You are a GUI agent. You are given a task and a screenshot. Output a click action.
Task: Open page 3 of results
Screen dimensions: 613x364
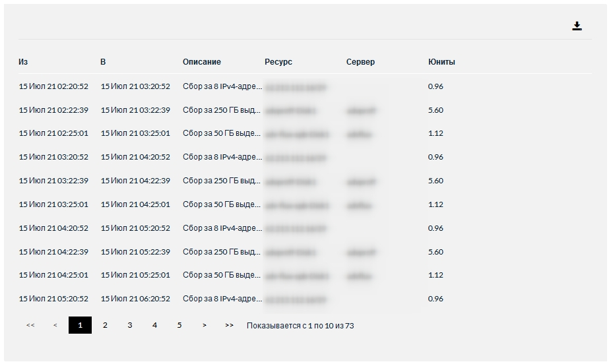pos(130,325)
